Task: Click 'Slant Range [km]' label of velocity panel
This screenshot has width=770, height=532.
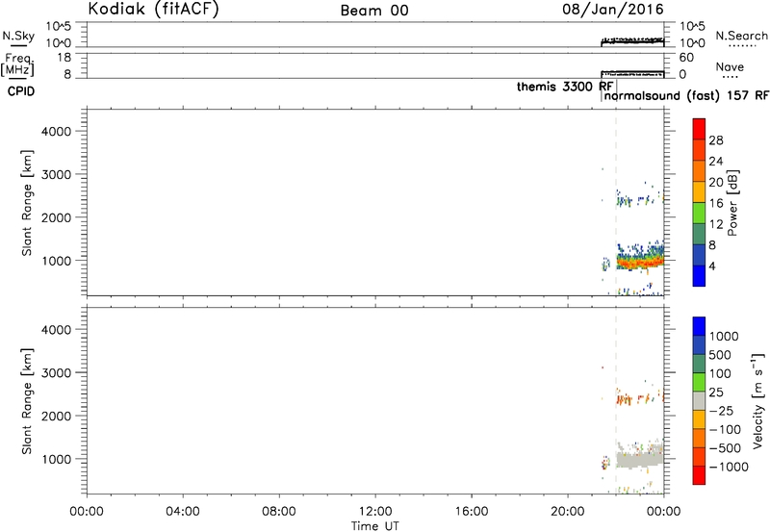Action: (x=27, y=401)
